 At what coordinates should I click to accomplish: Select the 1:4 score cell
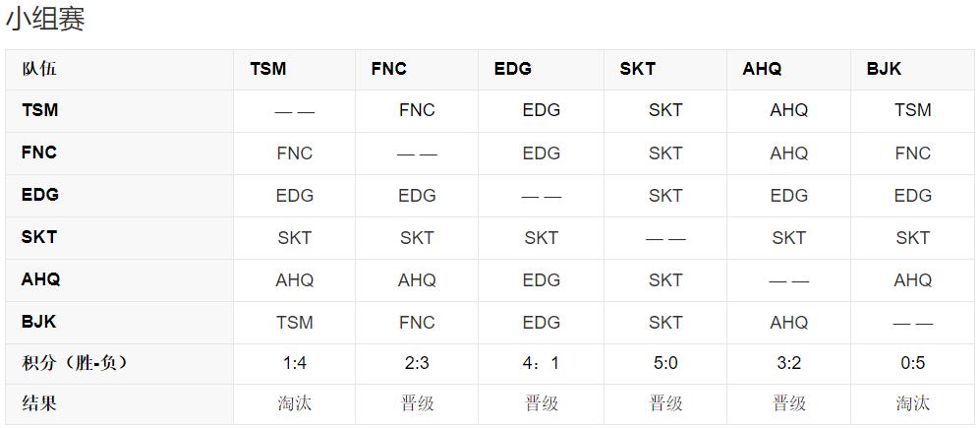pyautogui.click(x=295, y=363)
